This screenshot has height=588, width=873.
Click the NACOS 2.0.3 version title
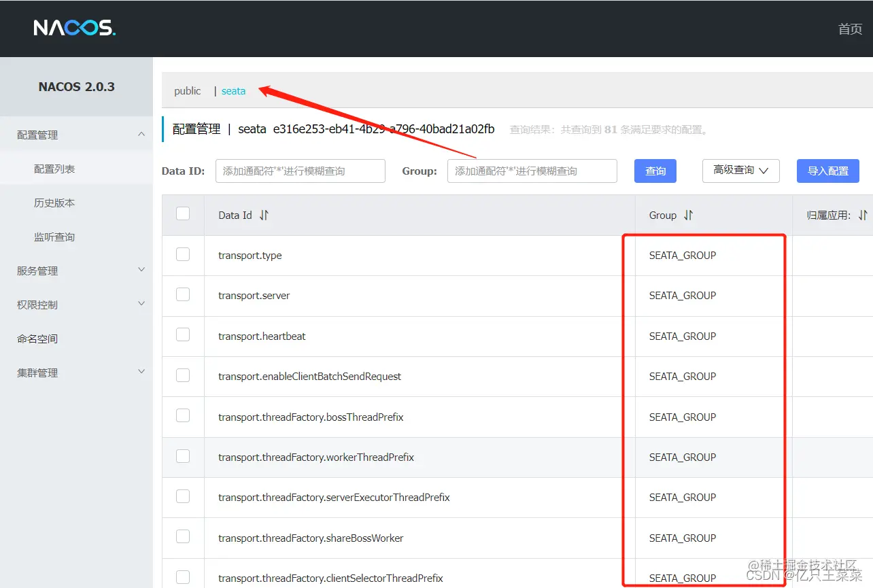(x=77, y=86)
